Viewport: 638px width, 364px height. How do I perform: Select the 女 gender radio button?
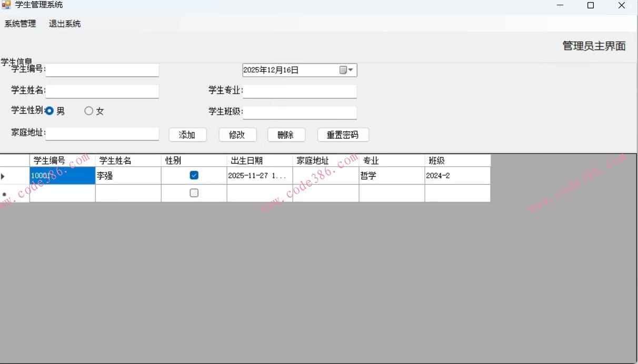(x=87, y=110)
